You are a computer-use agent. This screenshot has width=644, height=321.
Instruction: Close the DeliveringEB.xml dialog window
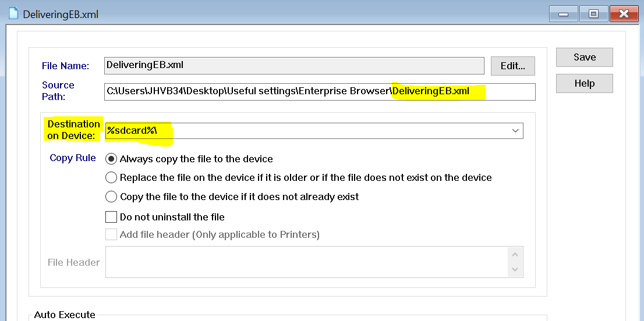click(x=624, y=13)
